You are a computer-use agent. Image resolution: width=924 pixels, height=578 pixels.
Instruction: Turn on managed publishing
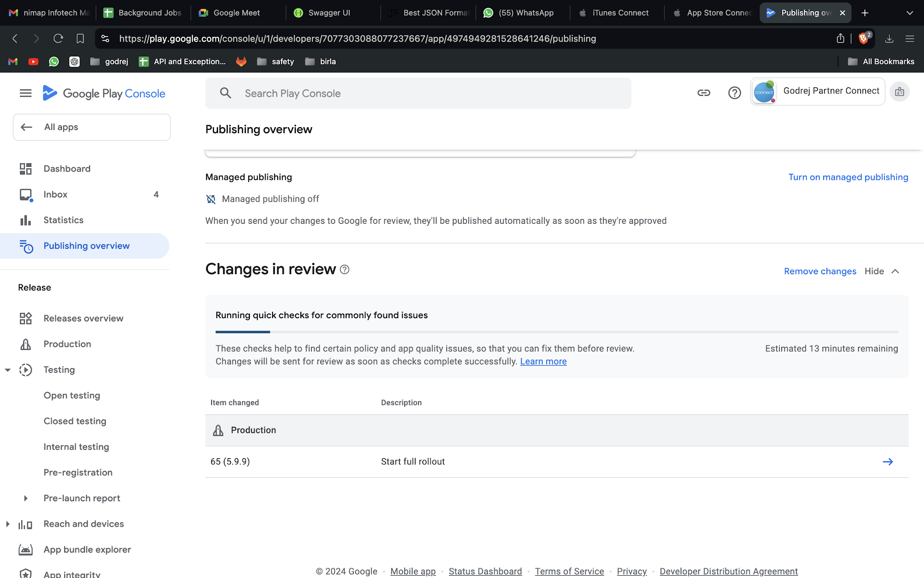(x=848, y=177)
